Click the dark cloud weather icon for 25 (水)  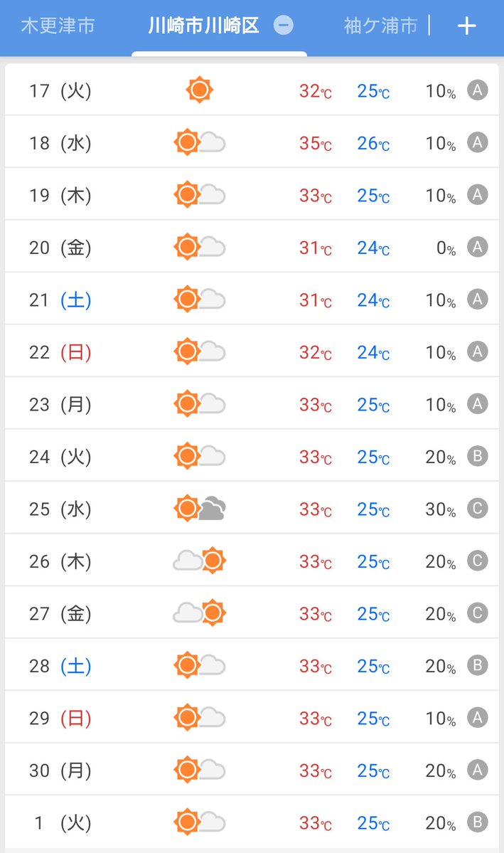click(200, 509)
